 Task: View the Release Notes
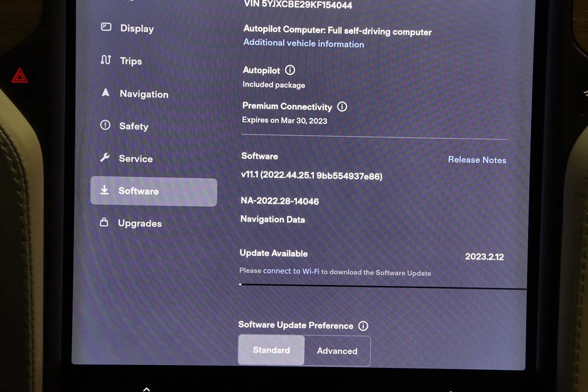pyautogui.click(x=477, y=160)
